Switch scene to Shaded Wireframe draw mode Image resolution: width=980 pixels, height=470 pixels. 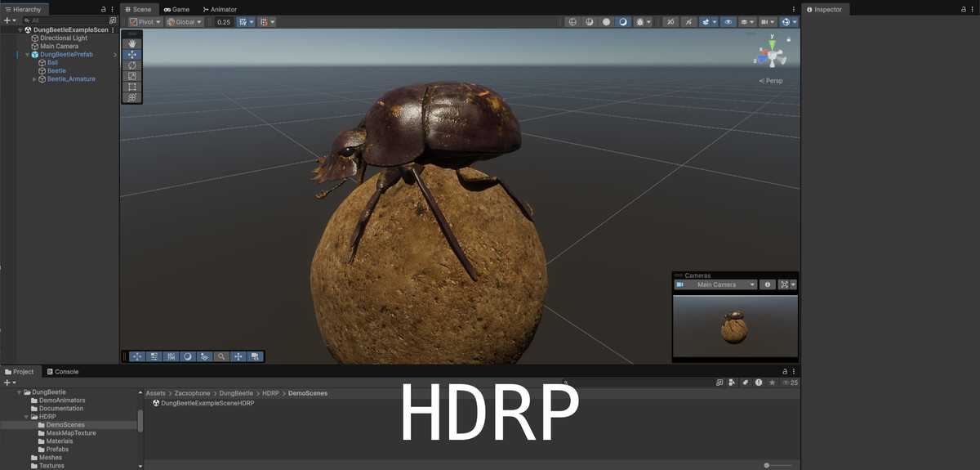[589, 22]
